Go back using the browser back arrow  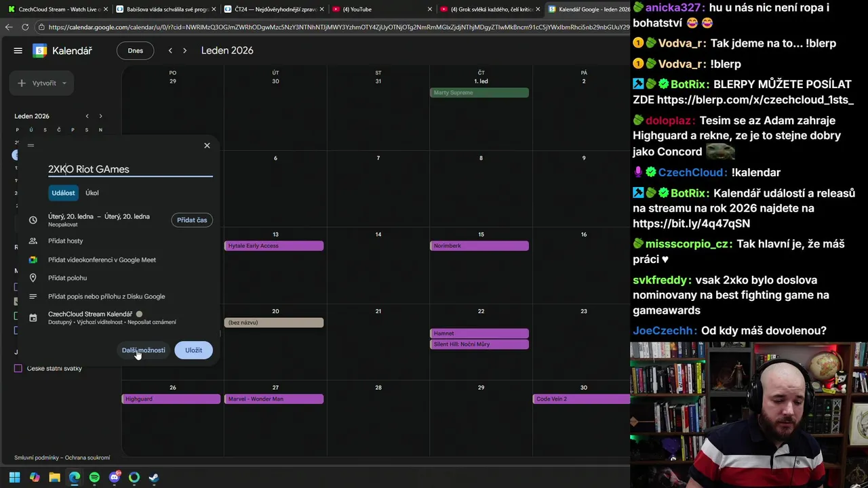tap(9, 27)
